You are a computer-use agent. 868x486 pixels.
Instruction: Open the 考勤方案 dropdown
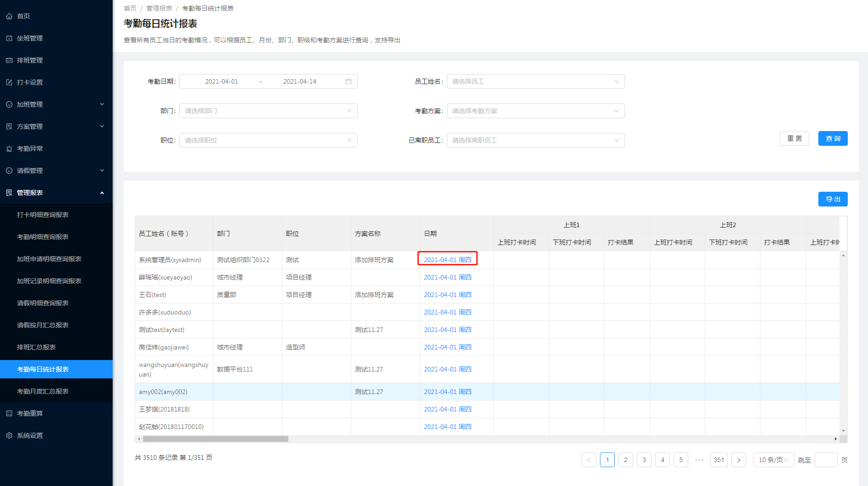click(536, 111)
